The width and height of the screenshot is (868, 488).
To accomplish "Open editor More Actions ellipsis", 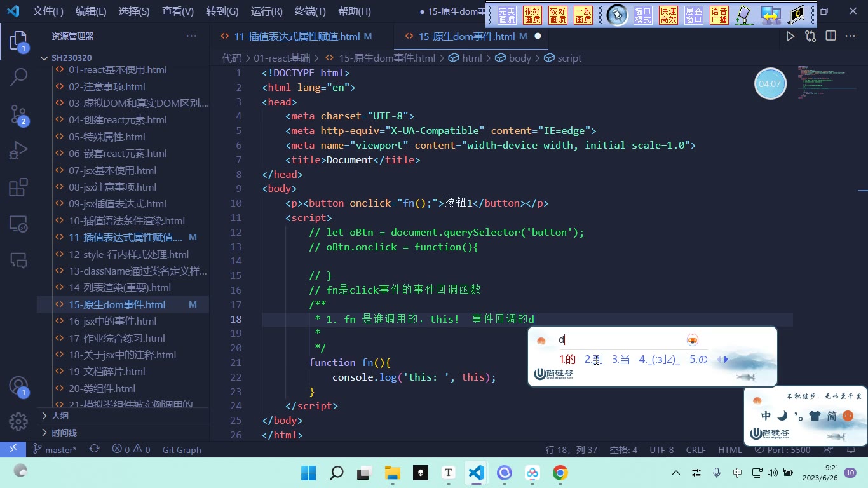I will [850, 36].
